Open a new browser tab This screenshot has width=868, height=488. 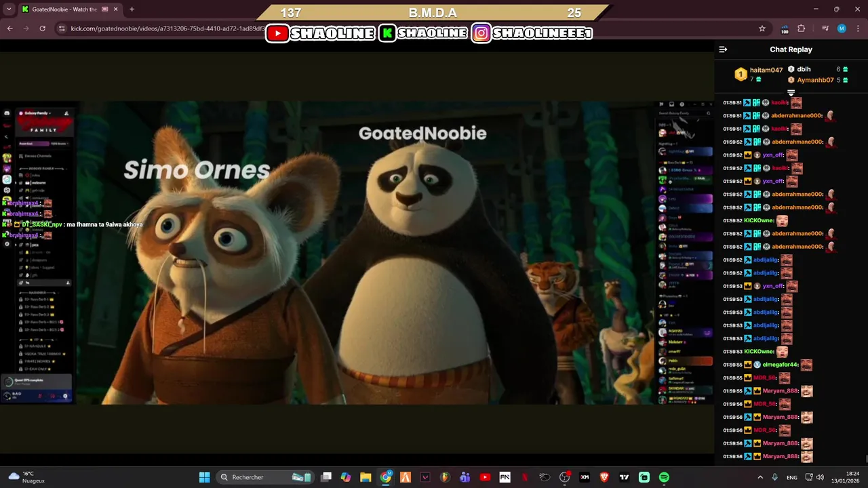point(132,9)
